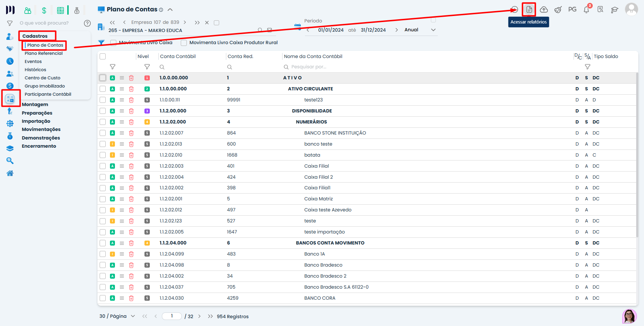This screenshot has height=326, width=644.
Task: Click the blue funnel filter icon above table
Action: (101, 43)
